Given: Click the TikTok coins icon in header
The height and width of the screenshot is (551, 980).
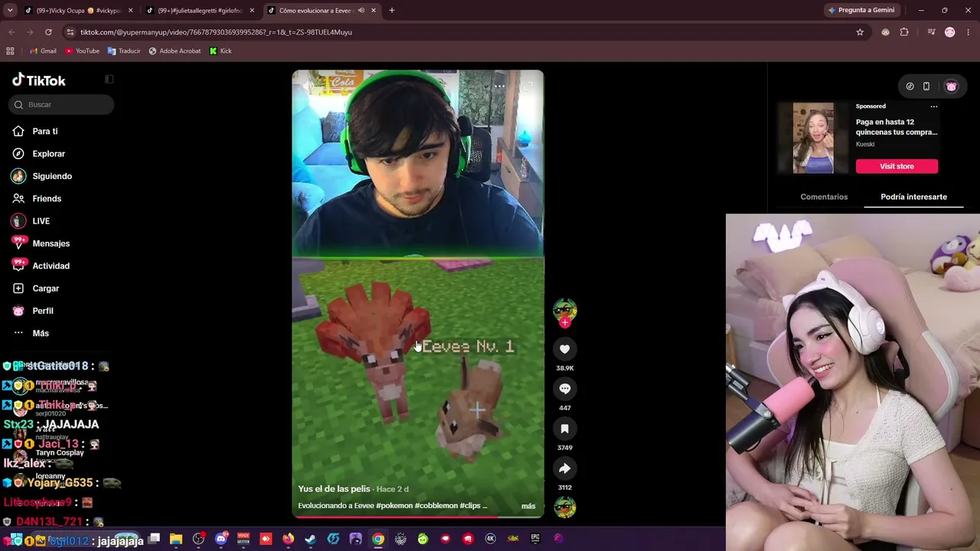Looking at the screenshot, I should [910, 86].
